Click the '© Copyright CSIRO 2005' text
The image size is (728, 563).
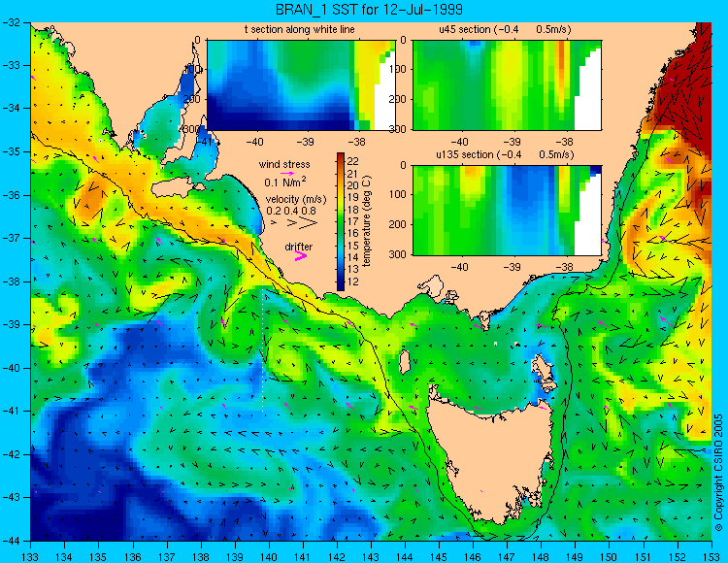click(x=718, y=473)
